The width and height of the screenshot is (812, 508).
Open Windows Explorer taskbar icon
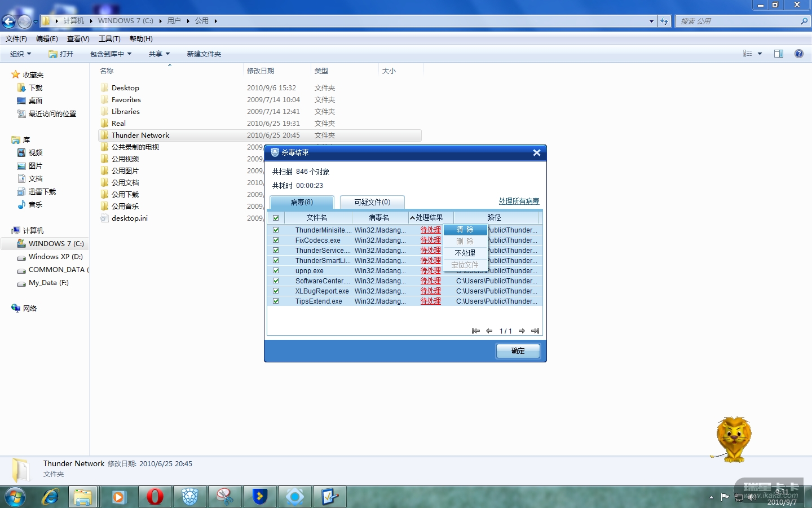coord(83,497)
